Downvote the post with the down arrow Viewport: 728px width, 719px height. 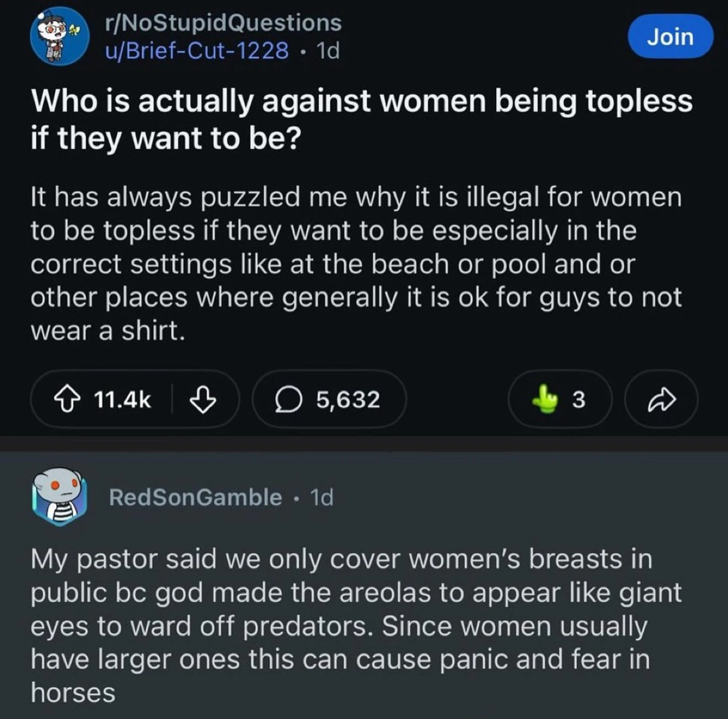202,400
